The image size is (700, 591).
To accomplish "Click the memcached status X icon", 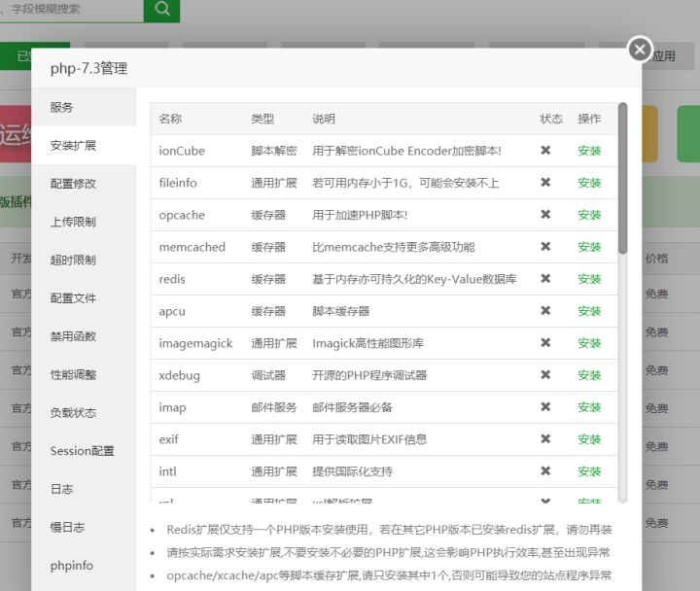I will click(x=545, y=247).
